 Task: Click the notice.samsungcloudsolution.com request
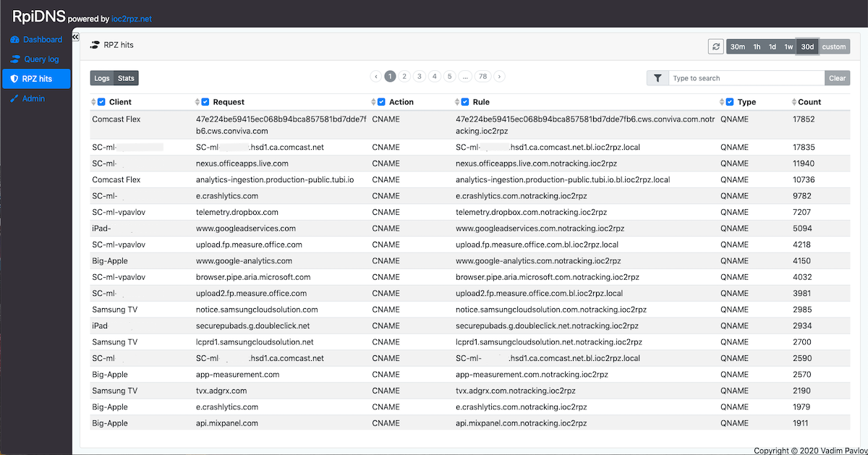257,310
